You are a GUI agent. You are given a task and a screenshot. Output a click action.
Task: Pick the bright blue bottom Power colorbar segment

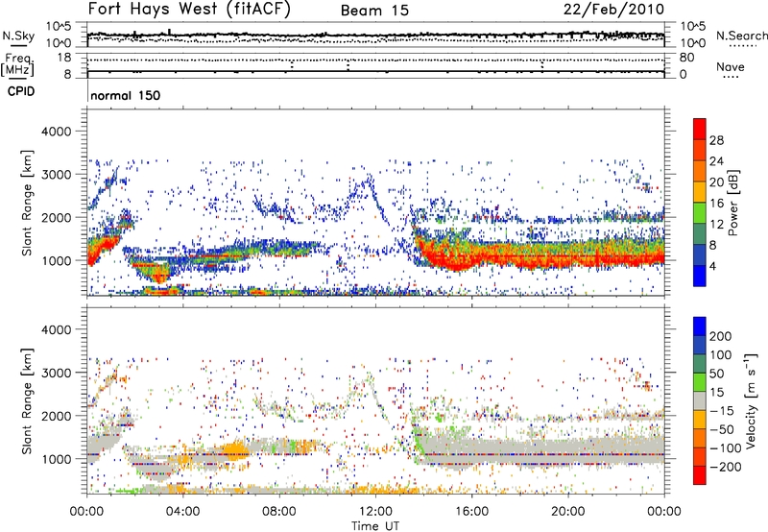tap(700, 277)
